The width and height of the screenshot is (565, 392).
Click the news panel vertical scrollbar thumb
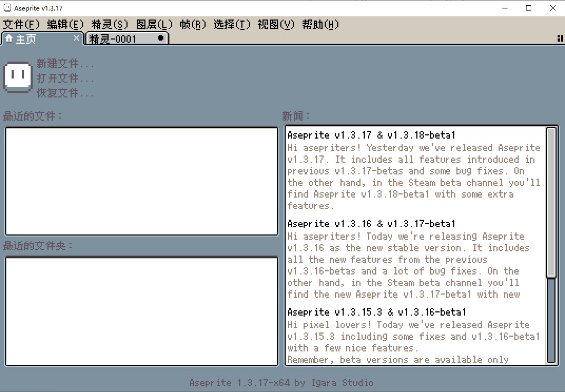(551, 202)
